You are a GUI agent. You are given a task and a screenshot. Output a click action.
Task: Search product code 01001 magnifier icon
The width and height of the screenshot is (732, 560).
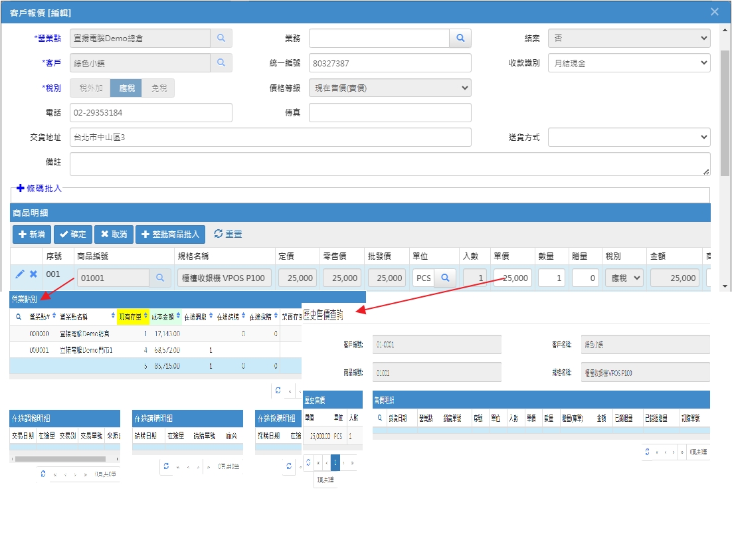point(160,278)
